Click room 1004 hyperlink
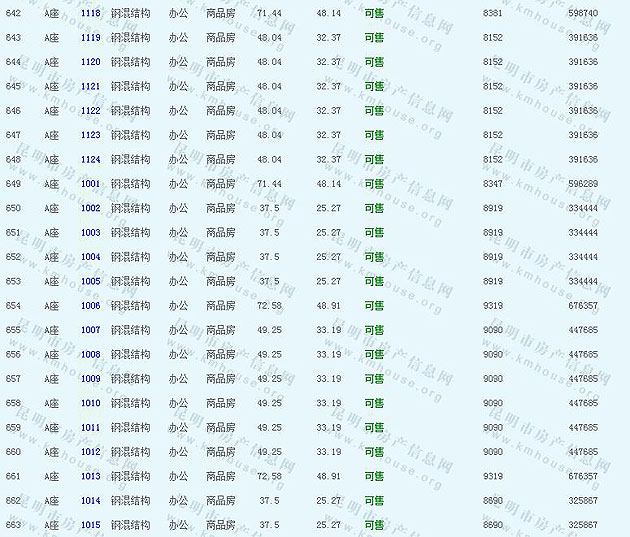Viewport: 630px width, 537px height. [x=90, y=257]
